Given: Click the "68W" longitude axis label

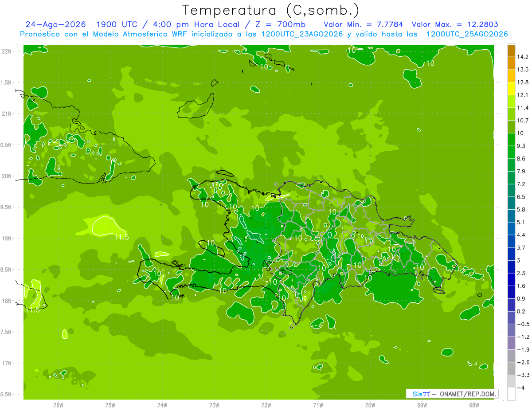Looking at the screenshot, I should tap(474, 405).
